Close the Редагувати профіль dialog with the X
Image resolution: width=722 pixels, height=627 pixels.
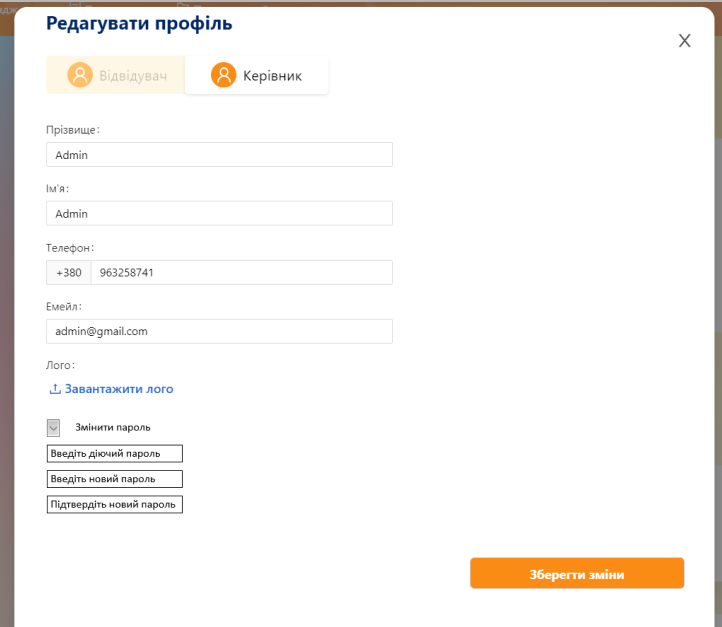coord(684,41)
